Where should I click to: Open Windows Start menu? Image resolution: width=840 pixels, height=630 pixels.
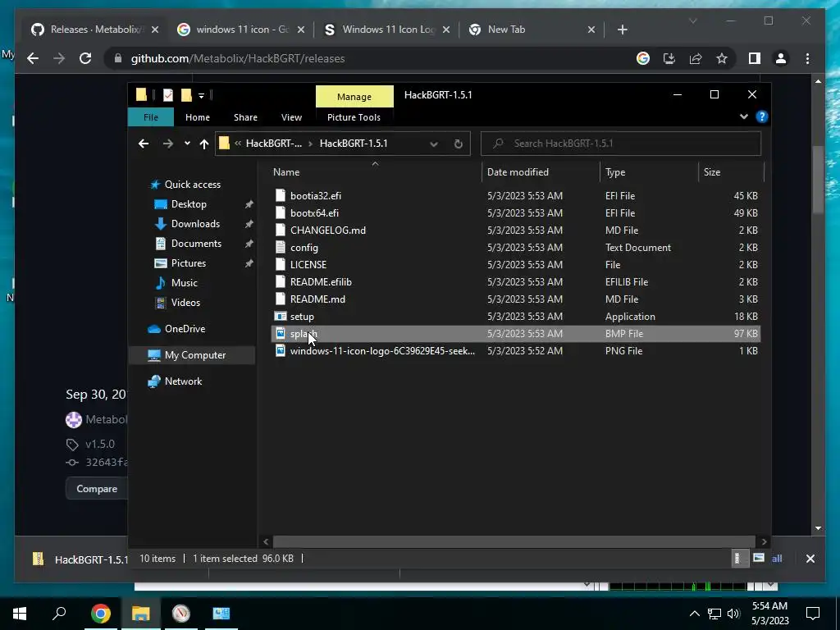[20, 614]
